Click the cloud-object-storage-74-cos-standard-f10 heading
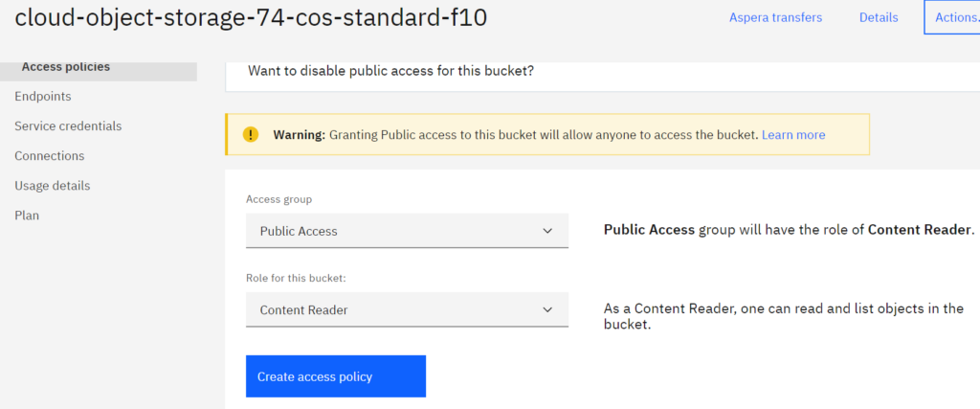 tap(251, 18)
